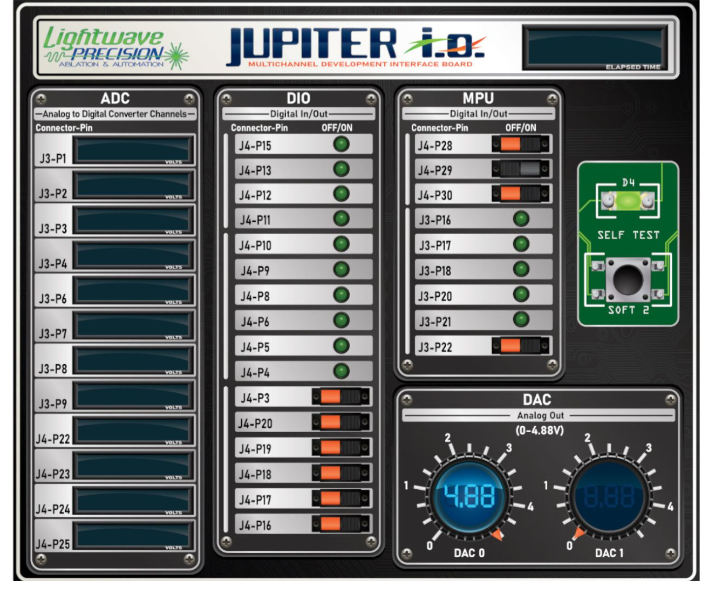The height and width of the screenshot is (594, 709).
Task: Click the J4-P8 LED indicator
Action: pos(341,295)
